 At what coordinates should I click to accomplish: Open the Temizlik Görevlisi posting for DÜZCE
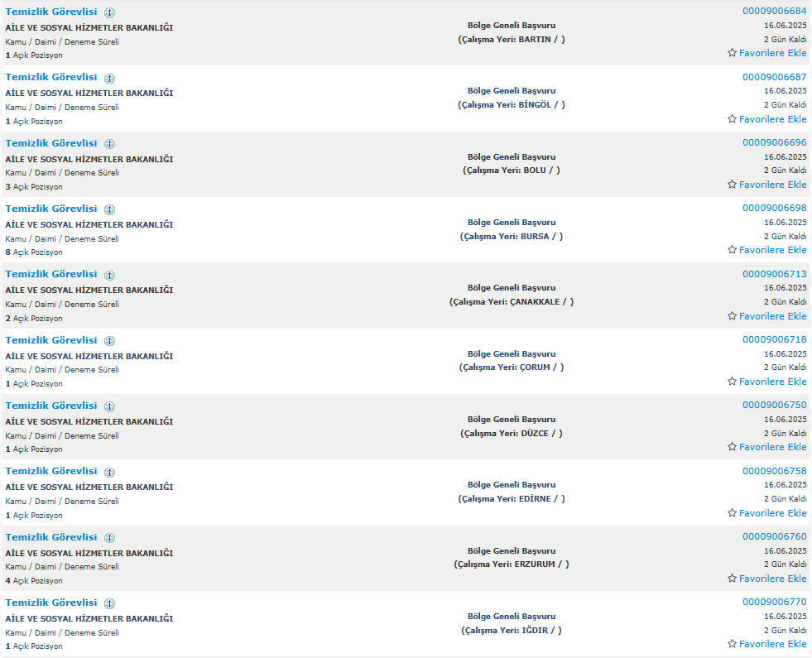tap(51, 406)
